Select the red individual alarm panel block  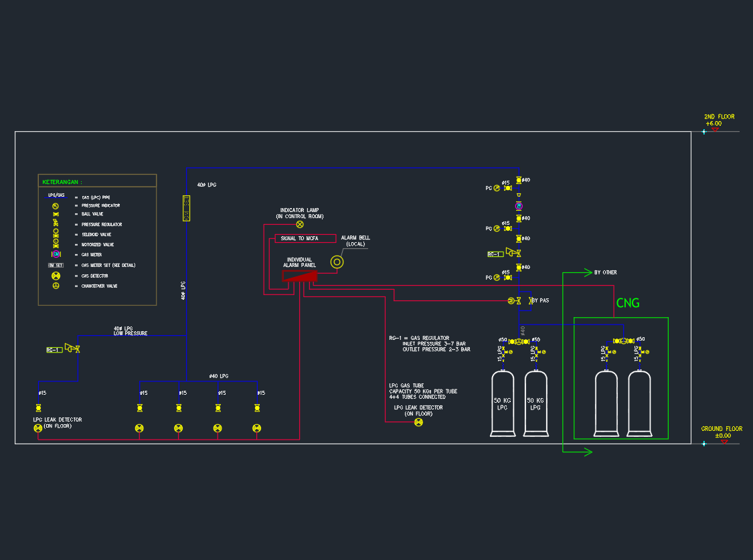coord(299,275)
